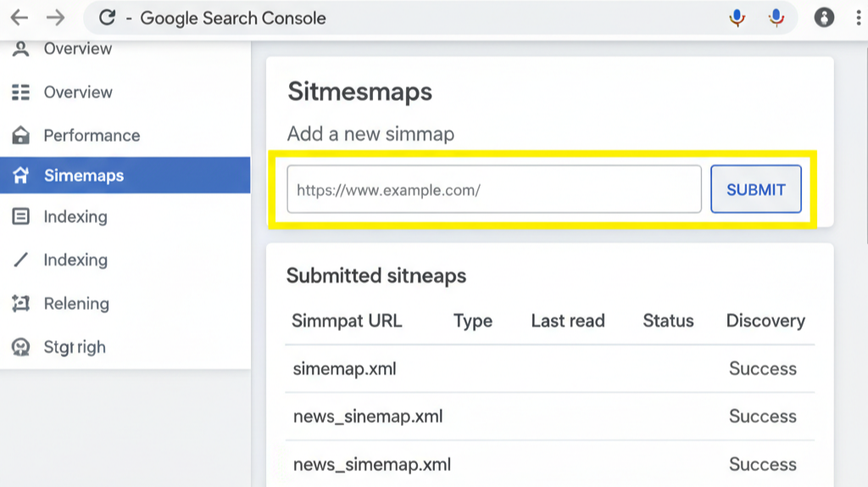Viewport: 868px width, 487px height.
Task: Click the Status column header
Action: tap(668, 321)
